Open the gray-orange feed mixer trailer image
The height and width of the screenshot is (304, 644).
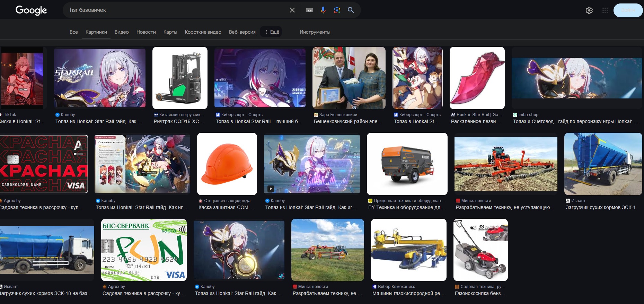pyautogui.click(x=407, y=164)
